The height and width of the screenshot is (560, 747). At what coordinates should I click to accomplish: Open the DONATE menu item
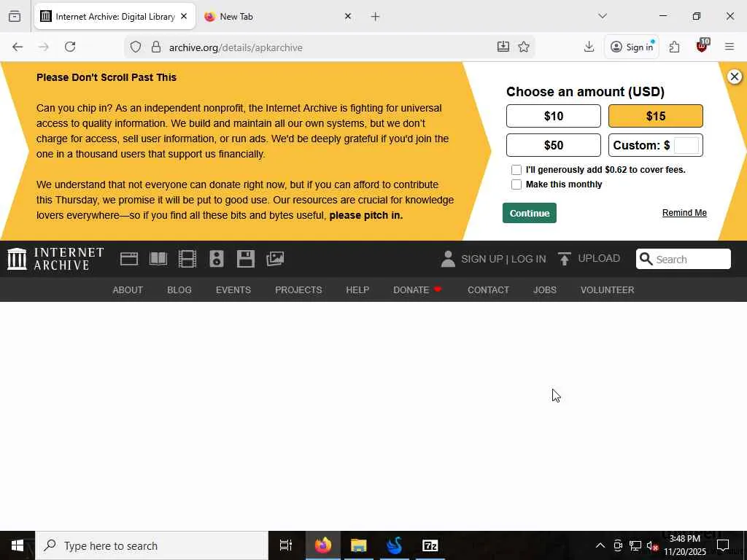tap(417, 290)
